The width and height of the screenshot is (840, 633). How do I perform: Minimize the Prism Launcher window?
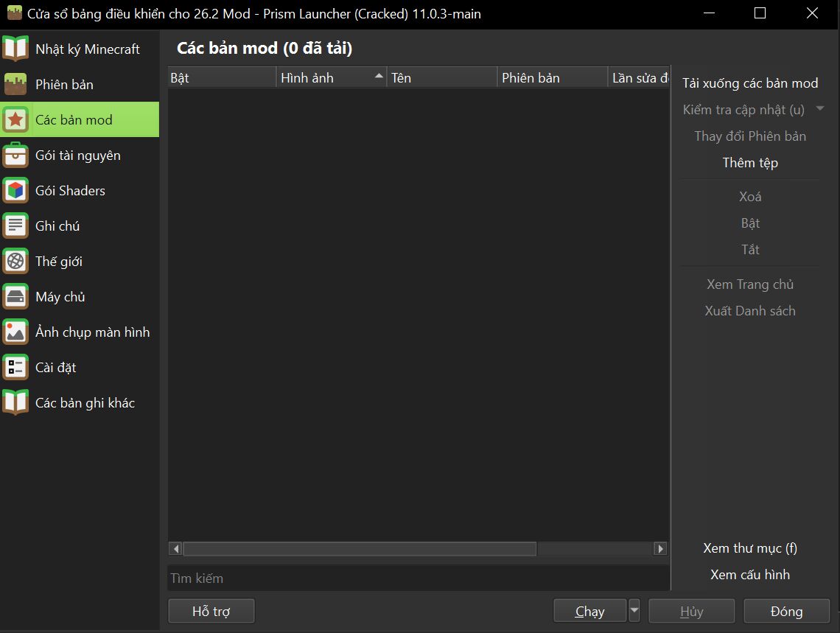710,13
